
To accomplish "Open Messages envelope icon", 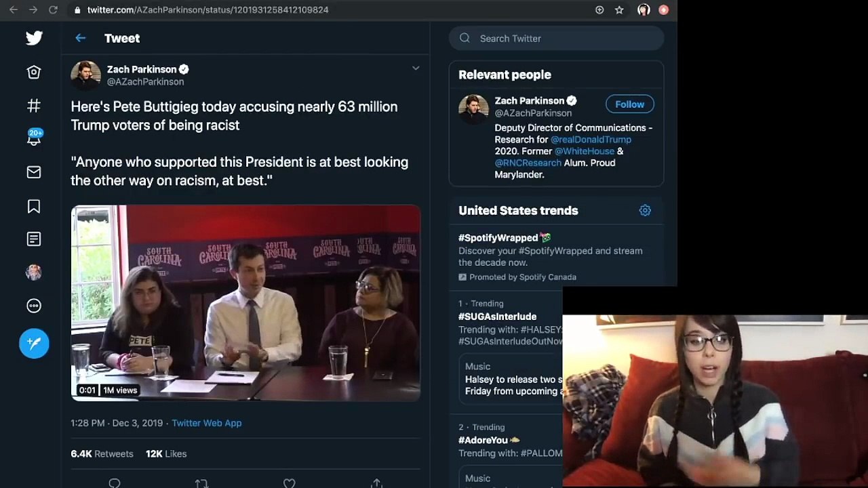I will tap(34, 173).
